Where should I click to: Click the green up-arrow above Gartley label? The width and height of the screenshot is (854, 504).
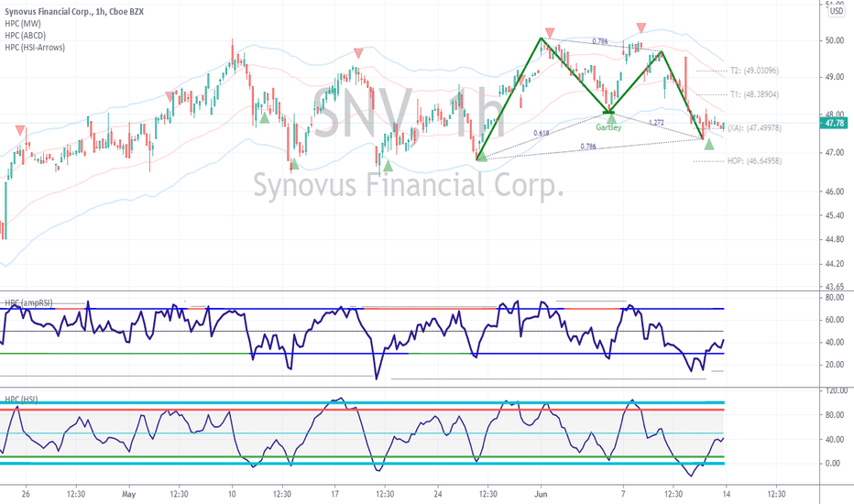coord(611,117)
